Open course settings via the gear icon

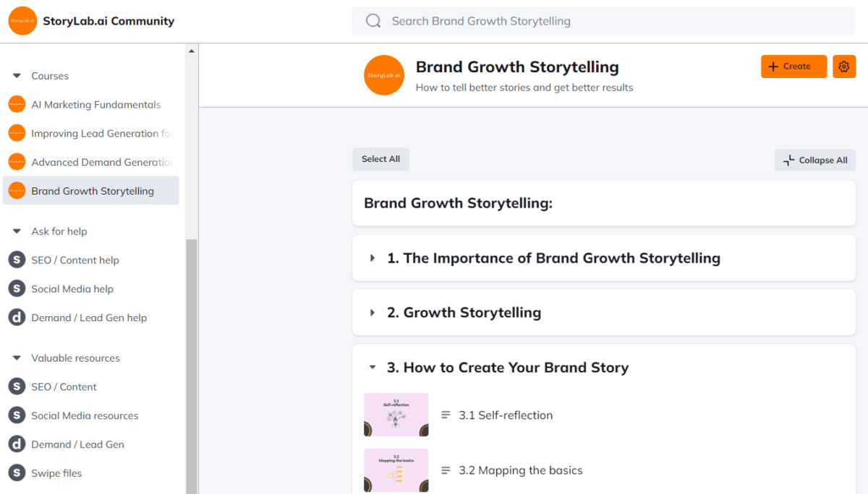click(843, 66)
